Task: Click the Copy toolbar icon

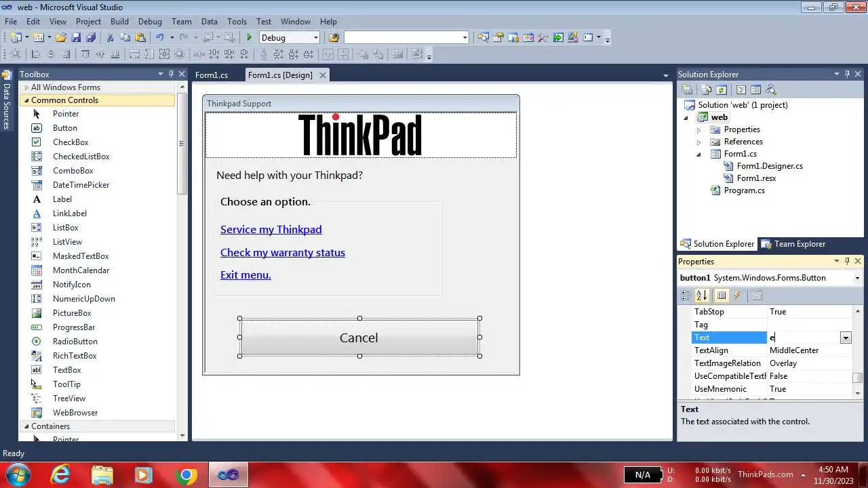Action: (125, 37)
